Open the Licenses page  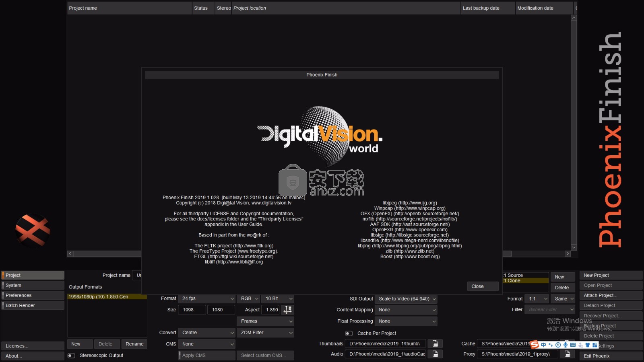(33, 346)
